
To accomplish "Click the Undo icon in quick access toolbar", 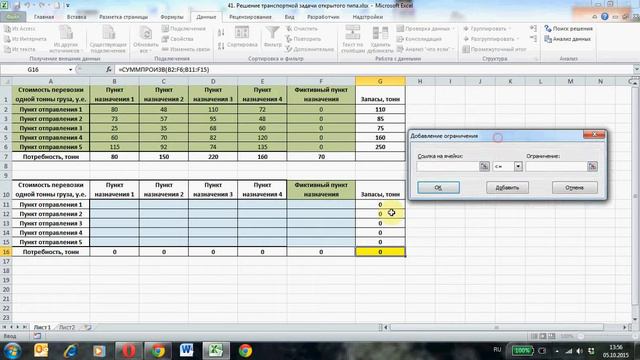I will [x=28, y=6].
